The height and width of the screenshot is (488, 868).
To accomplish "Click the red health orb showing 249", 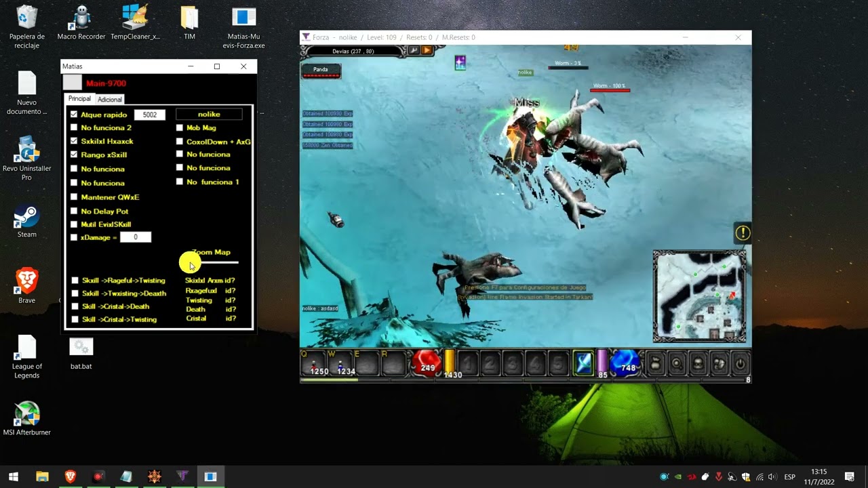I will (x=427, y=364).
